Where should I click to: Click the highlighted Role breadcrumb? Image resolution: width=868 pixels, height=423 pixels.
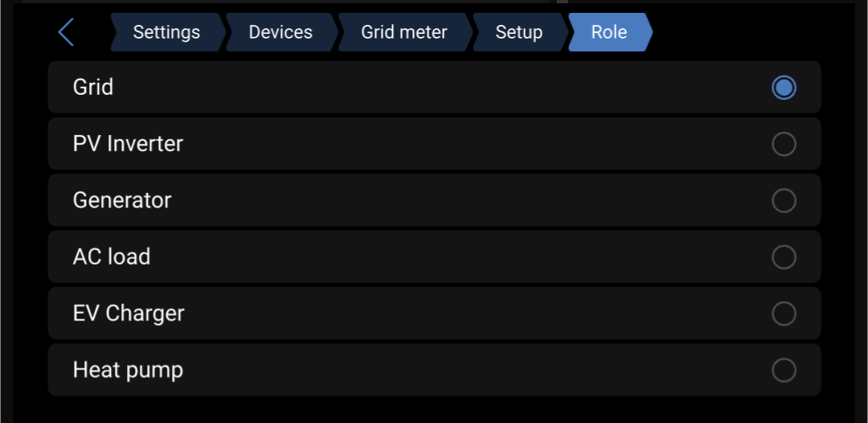(609, 32)
